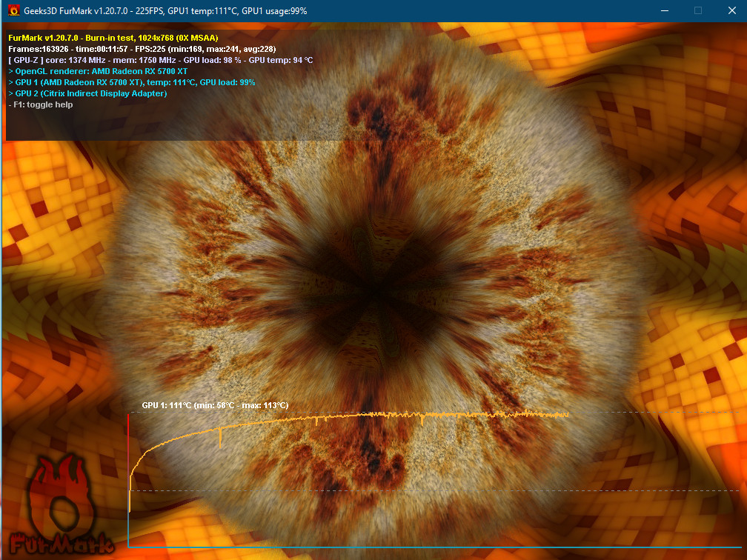
Task: Click the F1: toggle help hint
Action: (x=41, y=104)
